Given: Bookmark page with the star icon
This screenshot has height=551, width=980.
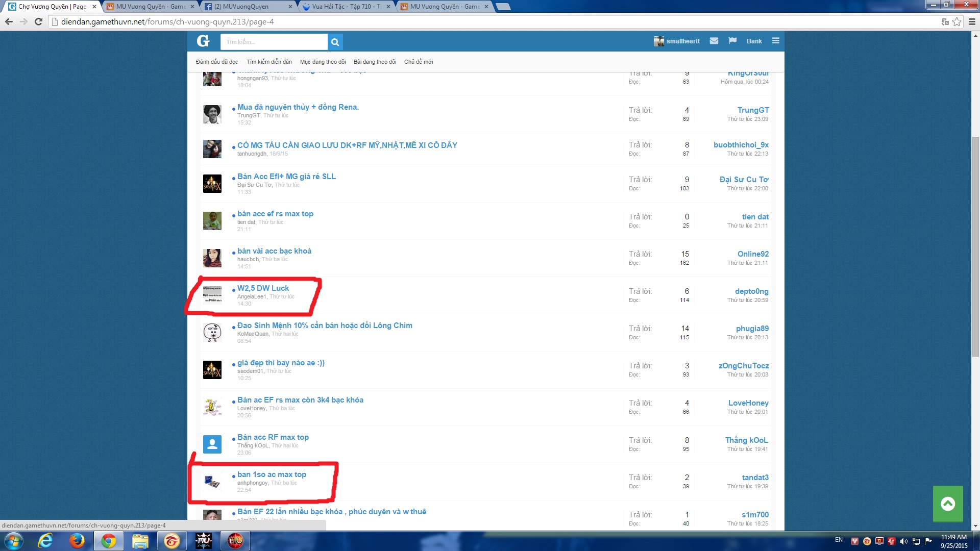Looking at the screenshot, I should click(957, 22).
